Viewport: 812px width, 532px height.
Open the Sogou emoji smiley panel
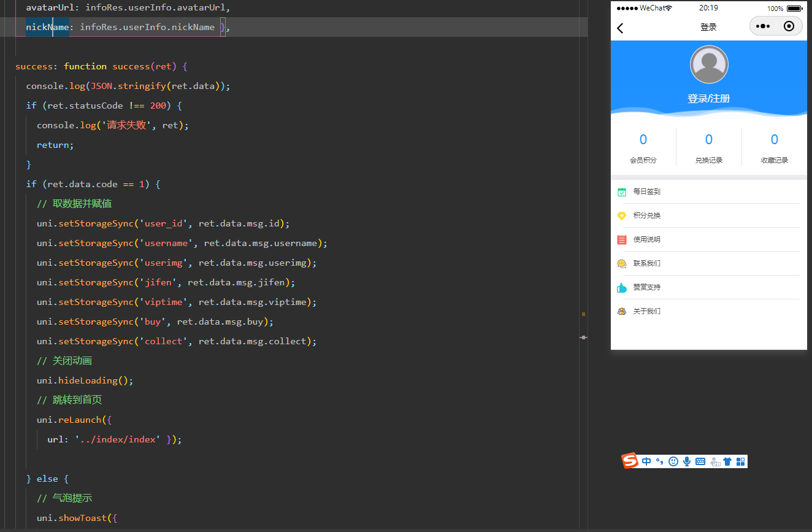[x=673, y=461]
